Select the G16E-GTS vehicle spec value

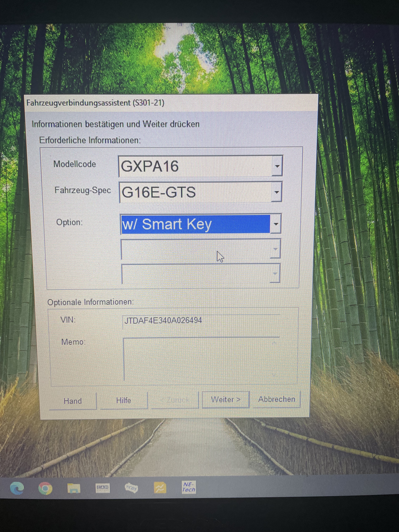pyautogui.click(x=159, y=192)
